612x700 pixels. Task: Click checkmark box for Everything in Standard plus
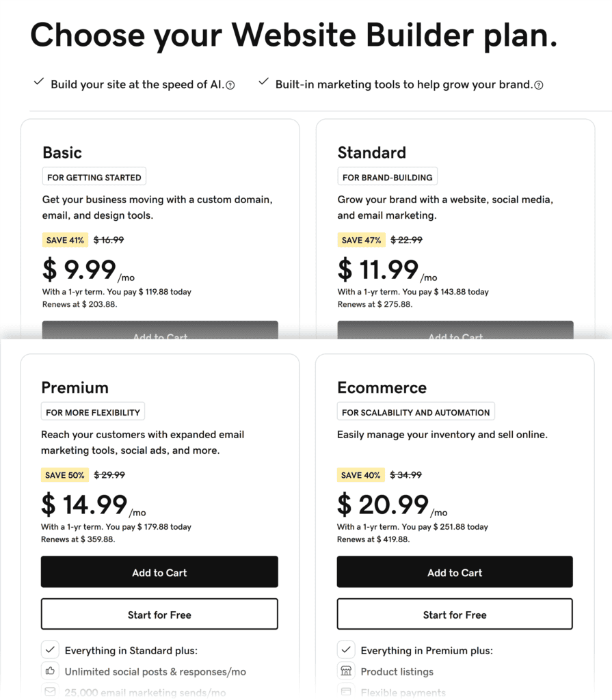[x=50, y=650]
